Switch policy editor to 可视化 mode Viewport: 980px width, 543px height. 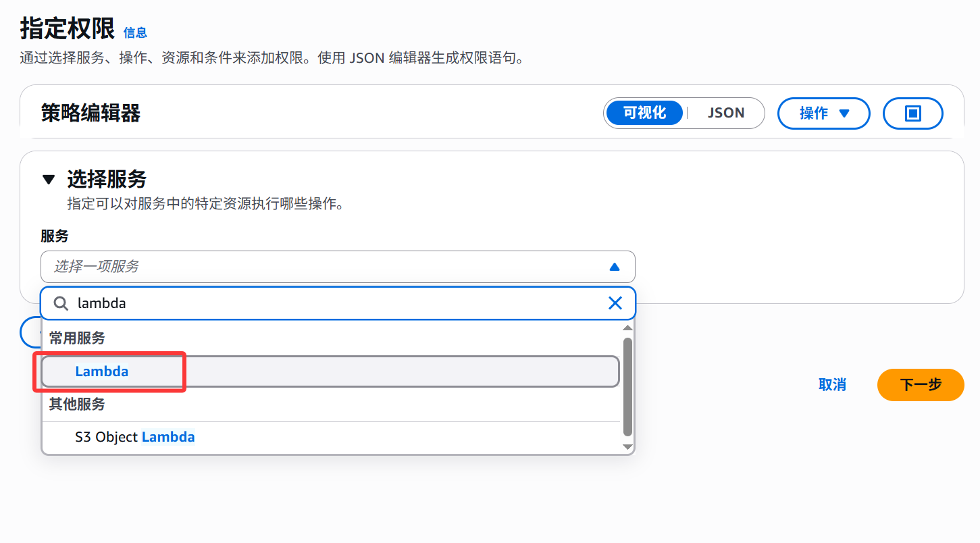pos(644,113)
